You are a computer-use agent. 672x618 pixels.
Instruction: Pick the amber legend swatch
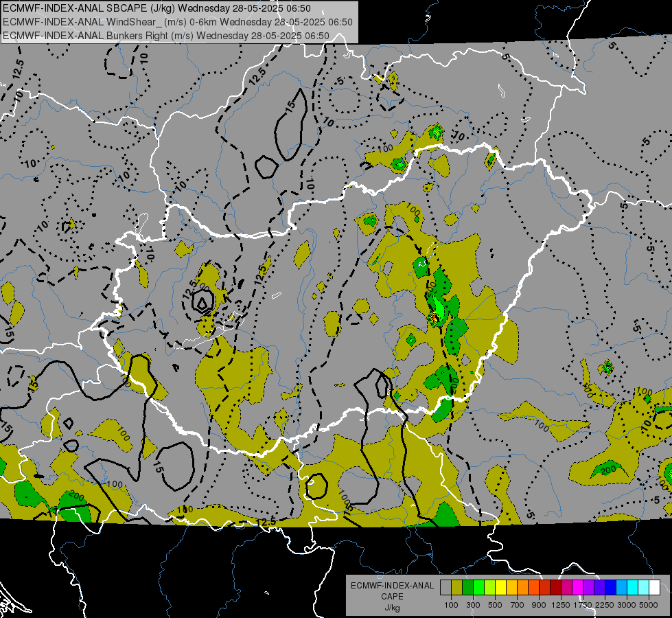coord(511,587)
